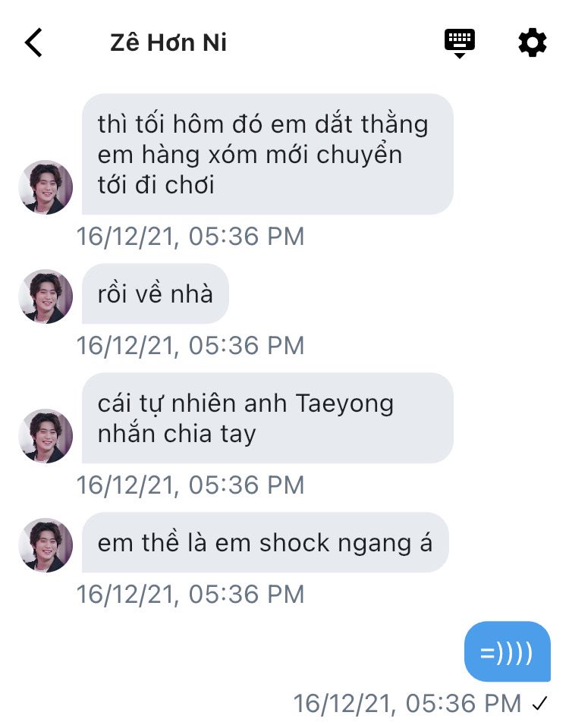
Task: Tap timestamp under Taeyong message
Action: [x=190, y=485]
